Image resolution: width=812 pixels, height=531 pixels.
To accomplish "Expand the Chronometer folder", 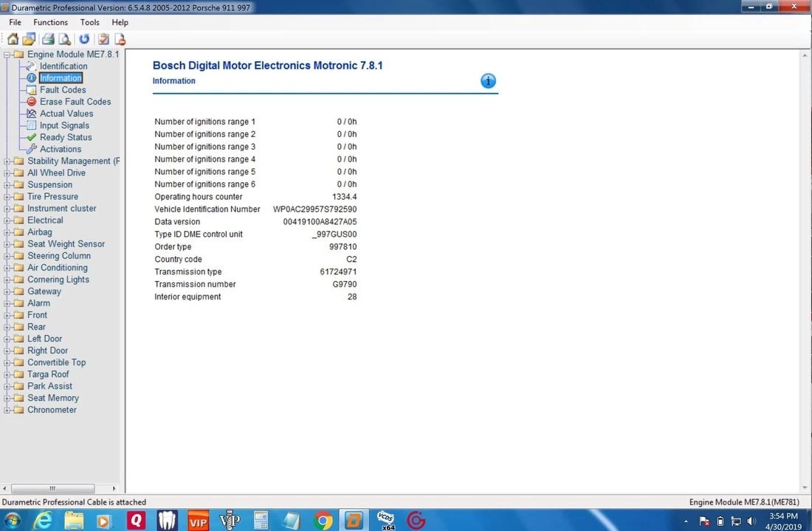I will [x=7, y=410].
